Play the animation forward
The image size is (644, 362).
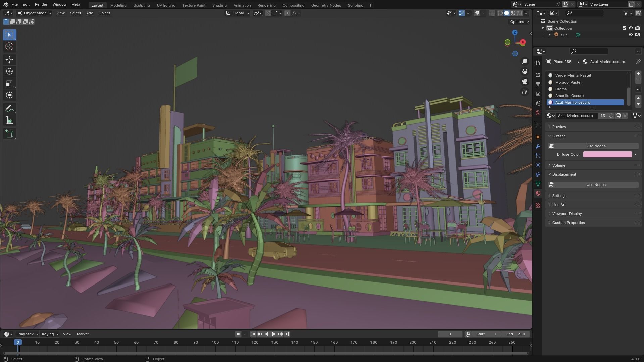pos(274,334)
